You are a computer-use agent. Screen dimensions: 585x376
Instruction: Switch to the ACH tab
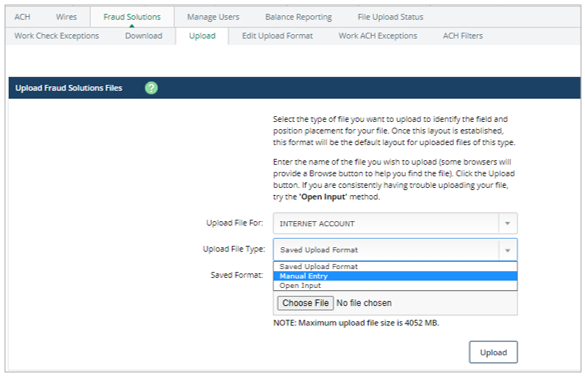pyautogui.click(x=22, y=17)
